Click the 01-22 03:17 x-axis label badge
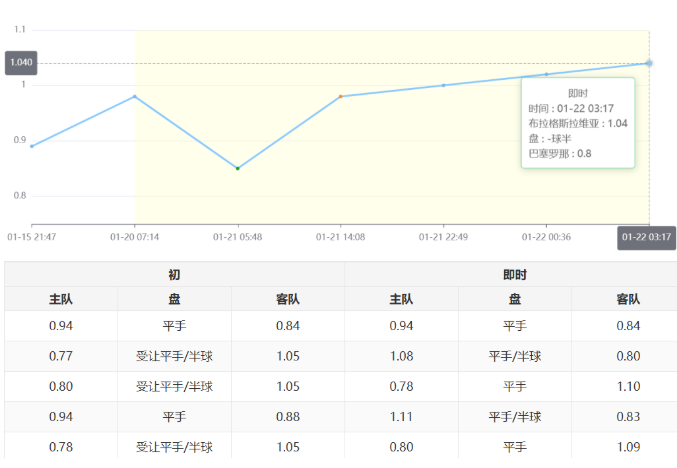The width and height of the screenshot is (677, 468). coord(646,237)
